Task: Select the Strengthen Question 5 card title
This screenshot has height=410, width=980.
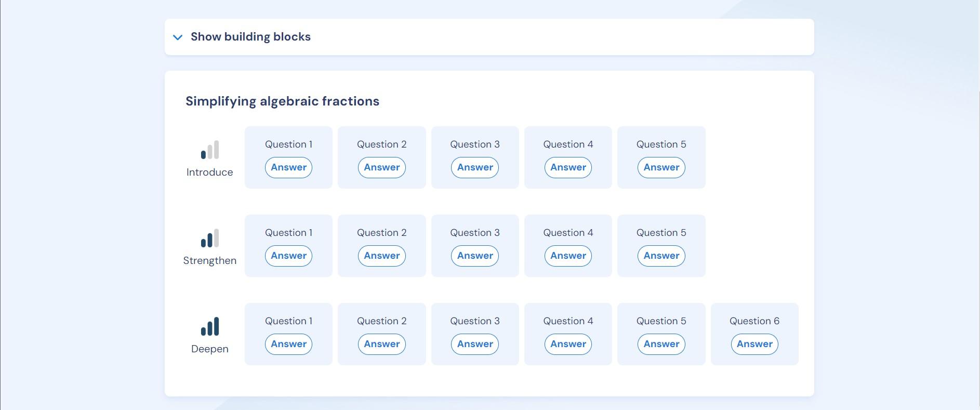Action: click(x=661, y=233)
